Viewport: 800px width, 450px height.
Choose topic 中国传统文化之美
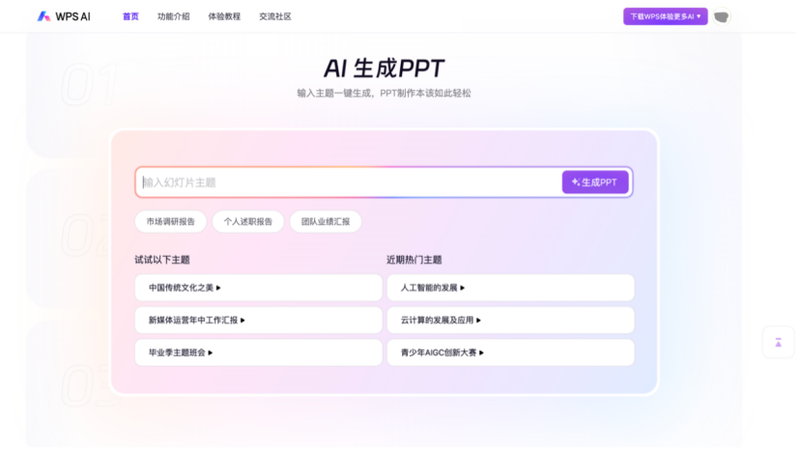(258, 288)
